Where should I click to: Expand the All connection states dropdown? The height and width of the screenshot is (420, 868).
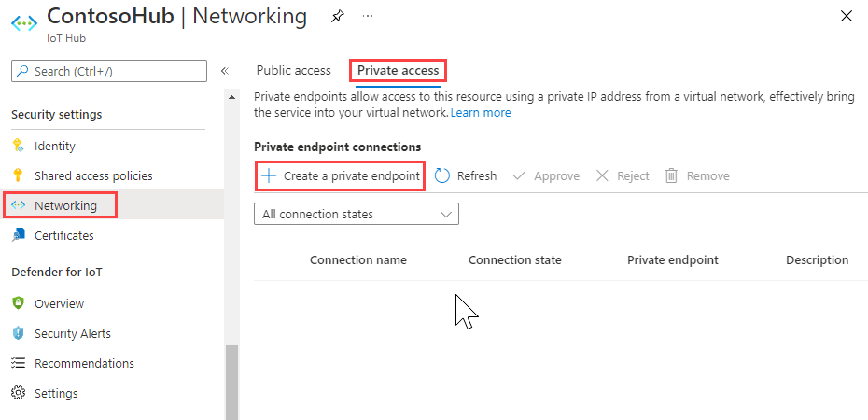tap(356, 214)
